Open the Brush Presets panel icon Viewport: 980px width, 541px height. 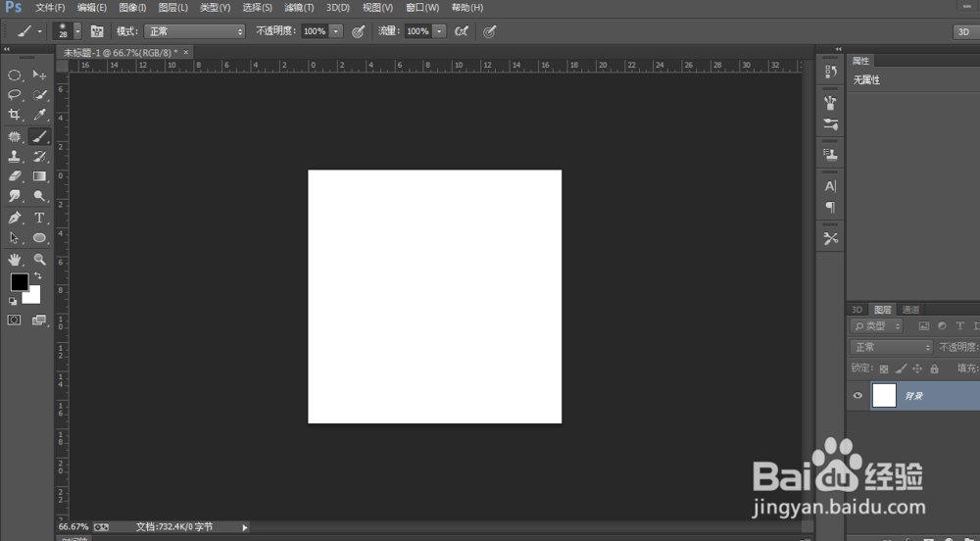pyautogui.click(x=831, y=103)
